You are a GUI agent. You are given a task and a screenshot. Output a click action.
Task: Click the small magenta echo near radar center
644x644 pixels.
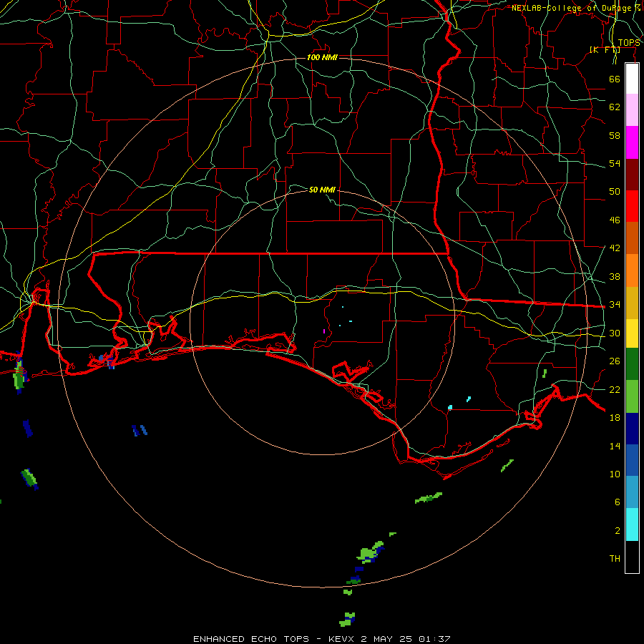(324, 331)
